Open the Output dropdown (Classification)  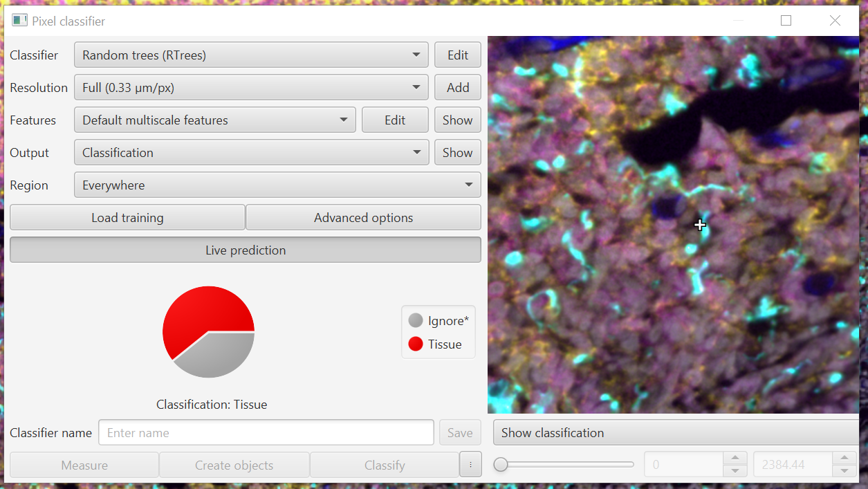tap(251, 153)
